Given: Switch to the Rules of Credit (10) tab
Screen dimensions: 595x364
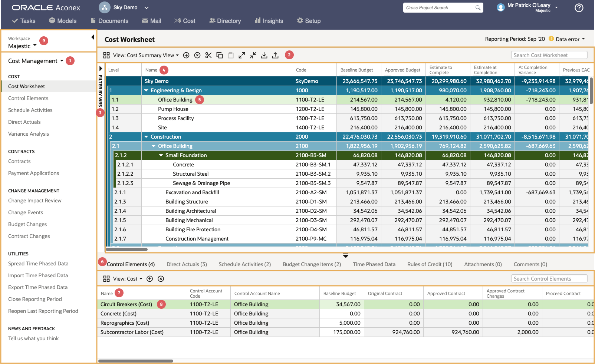Looking at the screenshot, I should tap(430, 264).
